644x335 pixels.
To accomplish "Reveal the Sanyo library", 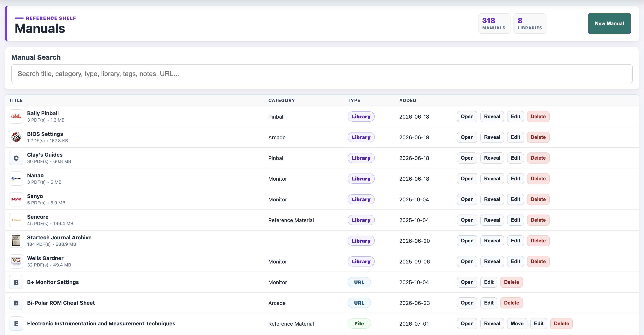I will tap(492, 200).
